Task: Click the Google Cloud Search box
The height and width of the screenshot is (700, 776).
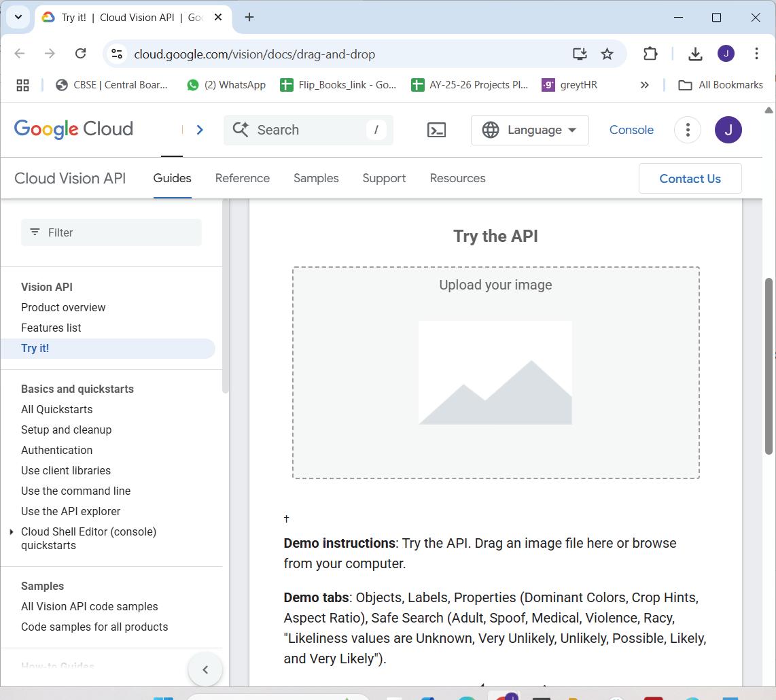Action: (x=308, y=130)
